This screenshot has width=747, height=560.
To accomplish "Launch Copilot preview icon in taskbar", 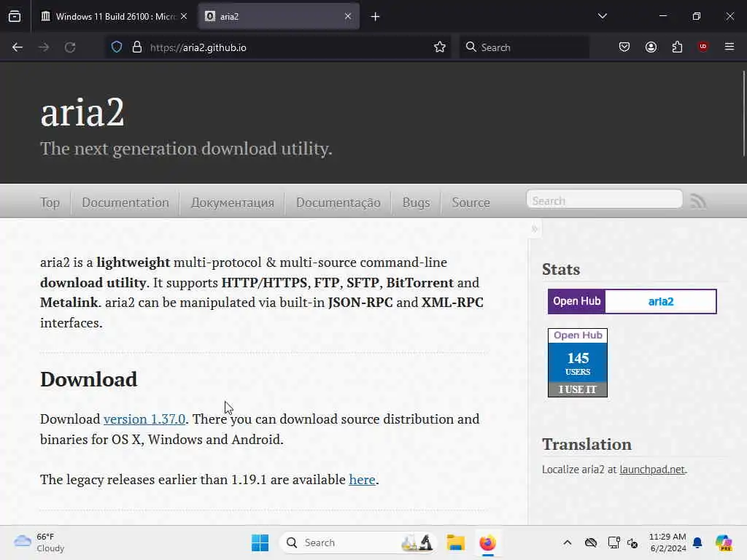I will (724, 542).
